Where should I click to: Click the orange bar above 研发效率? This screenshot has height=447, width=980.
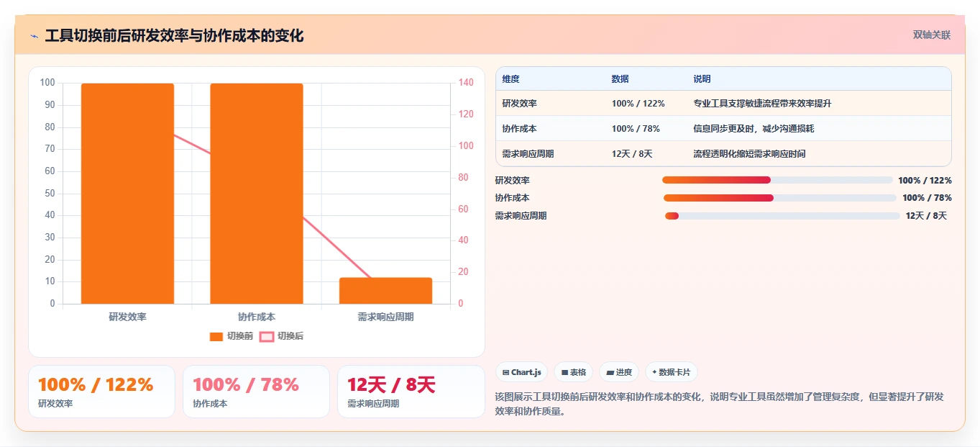click(127, 194)
